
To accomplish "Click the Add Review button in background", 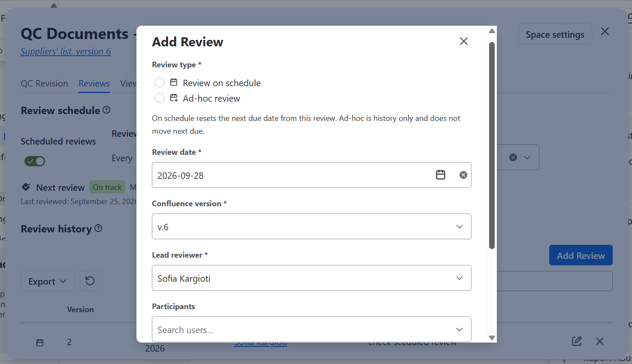I will tap(581, 256).
